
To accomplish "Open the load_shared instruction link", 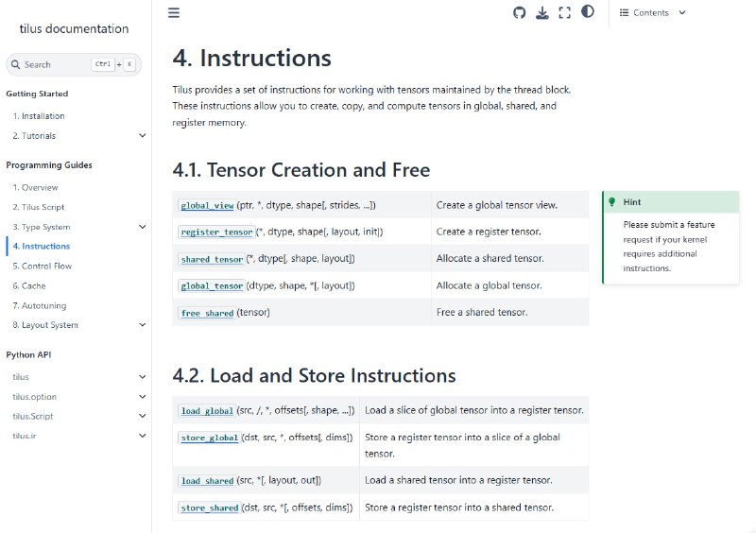I will [x=209, y=481].
